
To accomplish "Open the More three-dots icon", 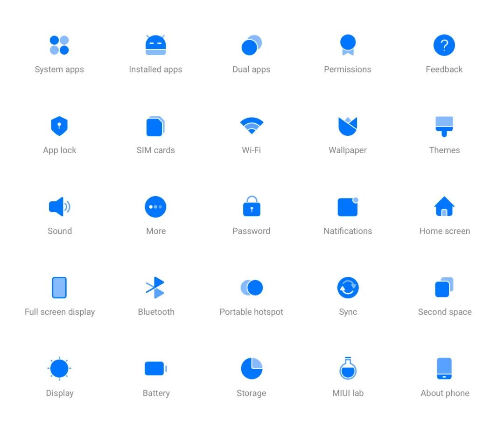I will 155,207.
